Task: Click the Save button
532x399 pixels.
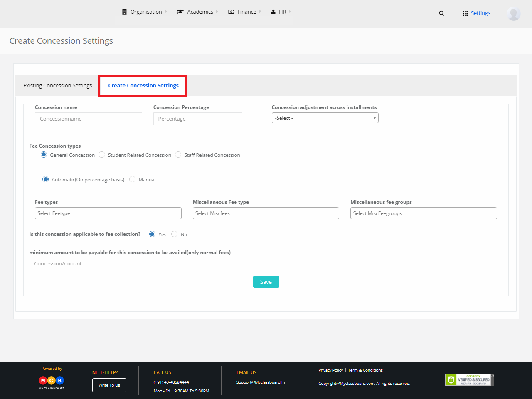Action: [266, 282]
